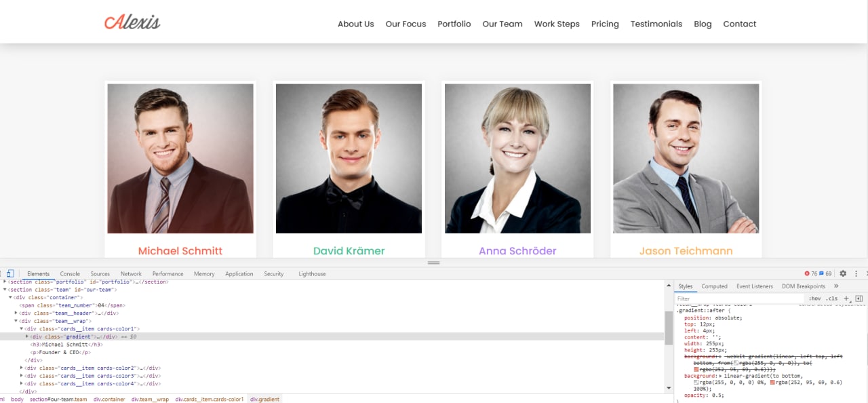Open the Our Focus nav link
Image resolution: width=868 pixels, height=403 pixels.
tap(406, 24)
